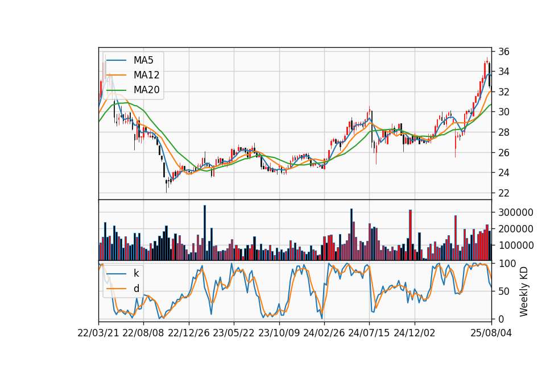This screenshot has width=546, height=392.
Task: Click the KD axis value 0
Action: click(500, 319)
